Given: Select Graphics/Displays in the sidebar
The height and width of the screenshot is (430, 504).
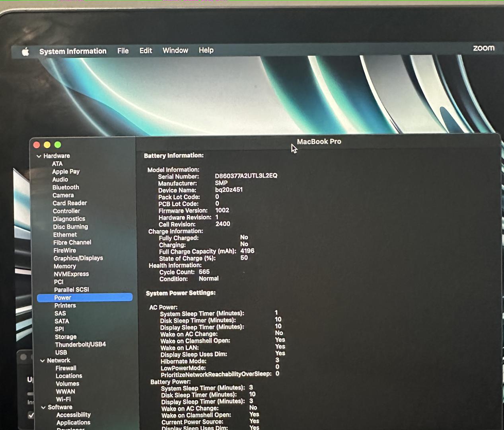Looking at the screenshot, I should [x=78, y=258].
